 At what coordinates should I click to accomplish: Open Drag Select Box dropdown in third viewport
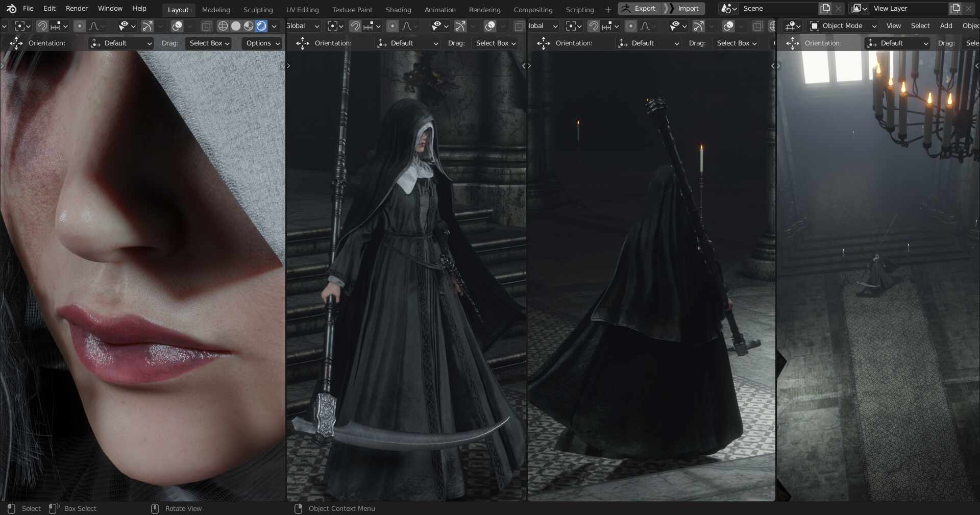[736, 43]
